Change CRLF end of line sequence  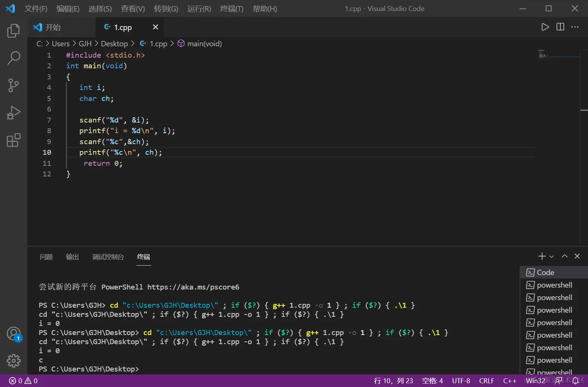tap(487, 381)
